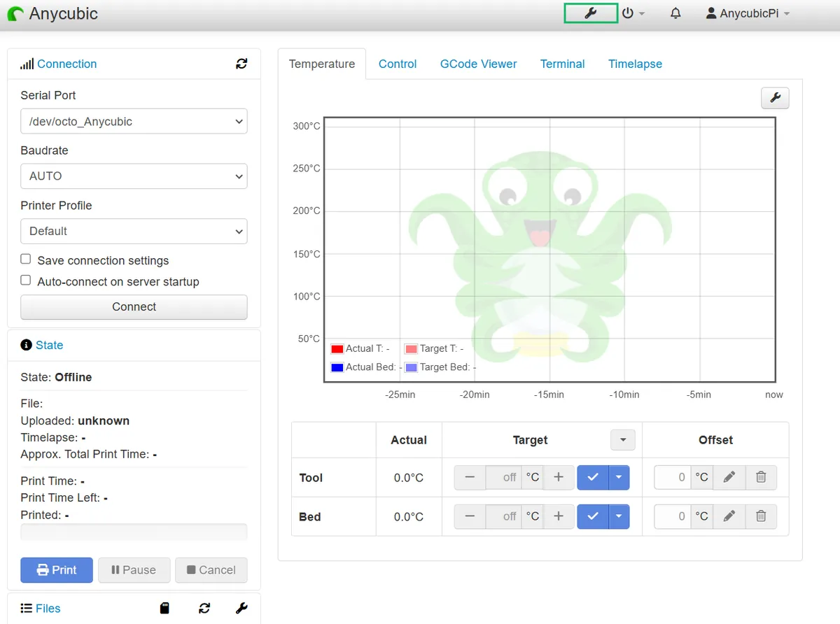Switch to the Timelapse tab
This screenshot has height=624, width=840.
pos(635,64)
